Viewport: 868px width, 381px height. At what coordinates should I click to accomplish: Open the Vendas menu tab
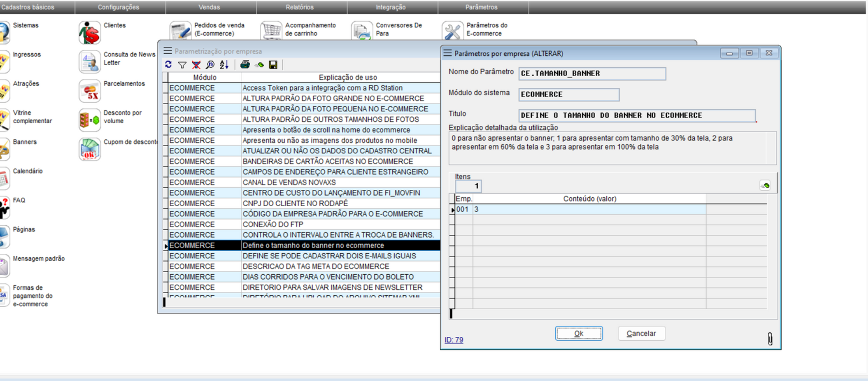click(209, 7)
